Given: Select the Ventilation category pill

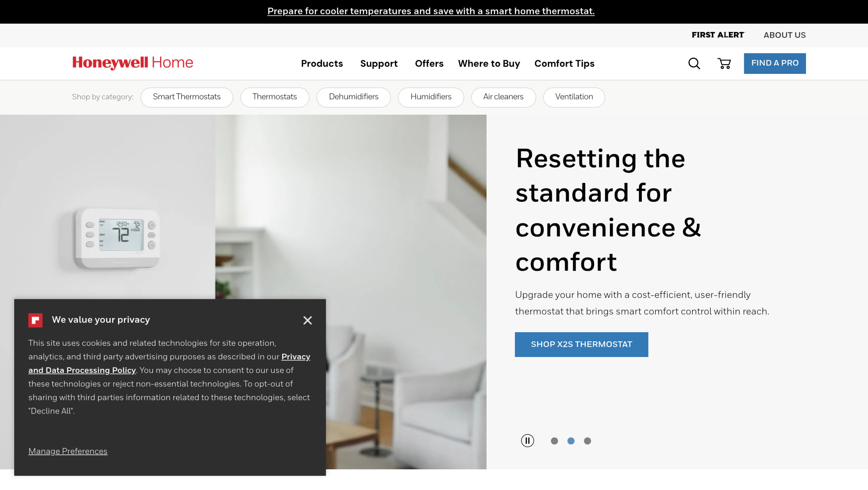Looking at the screenshot, I should [574, 97].
